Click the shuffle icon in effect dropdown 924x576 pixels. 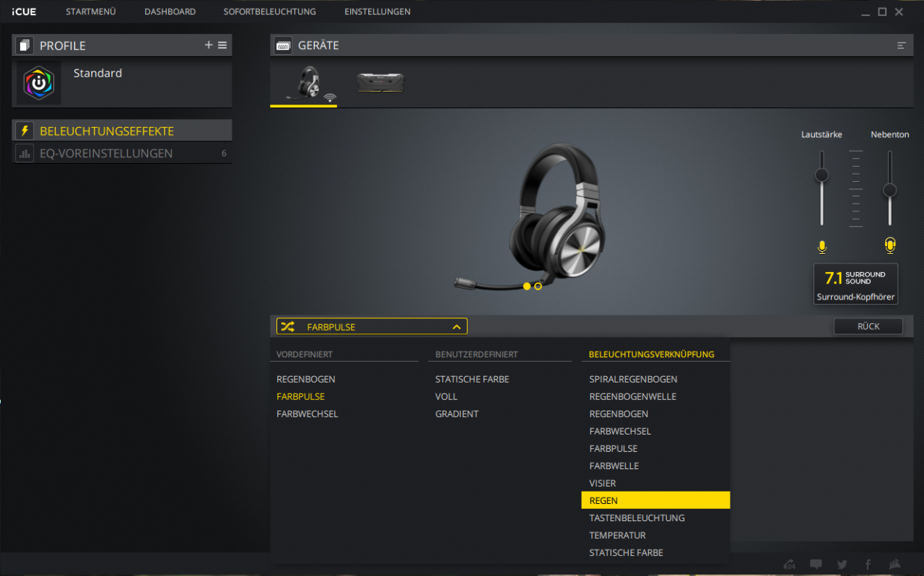287,326
